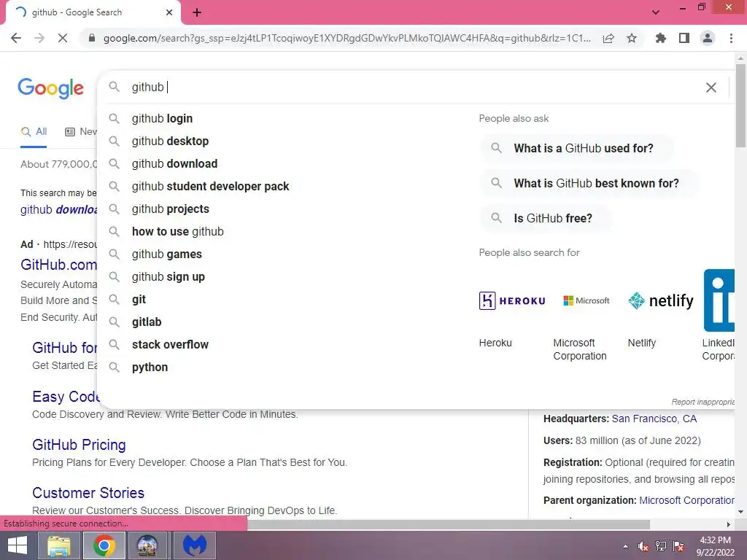
Task: Select suggestion github login
Action: (162, 119)
